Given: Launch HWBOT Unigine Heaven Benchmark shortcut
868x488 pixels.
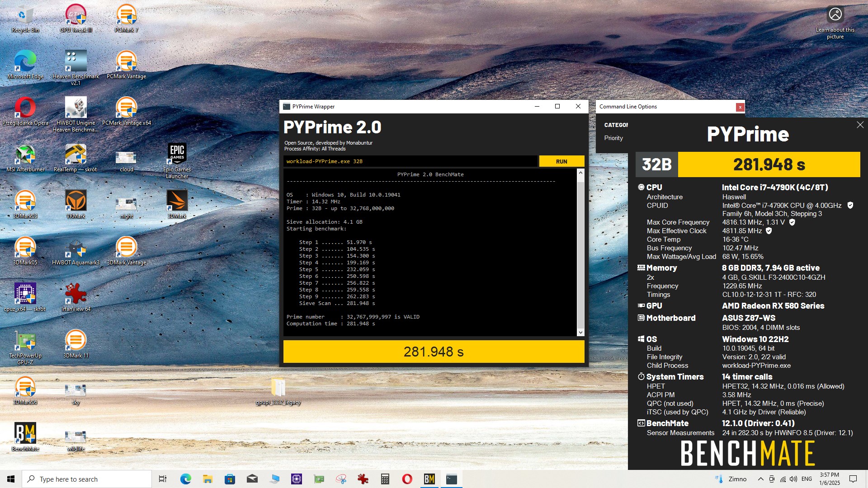Looking at the screenshot, I should 76,115.
